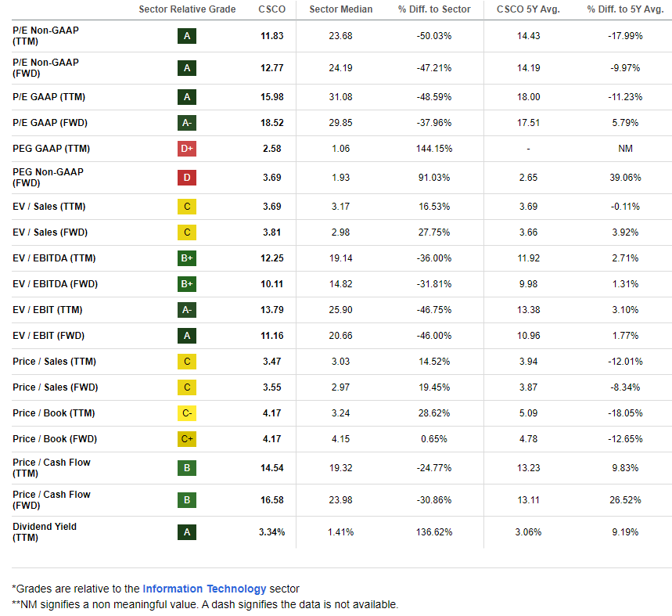This screenshot has width=672, height=616.
Task: Click the D+ grade badge for PEG GAAP (TTM)
Action: pos(187,148)
